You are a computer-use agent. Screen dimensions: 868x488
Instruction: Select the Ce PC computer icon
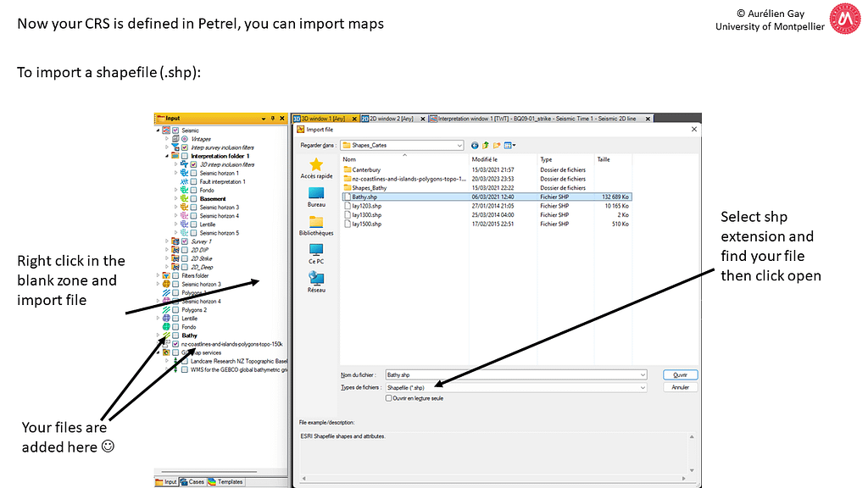click(x=316, y=251)
